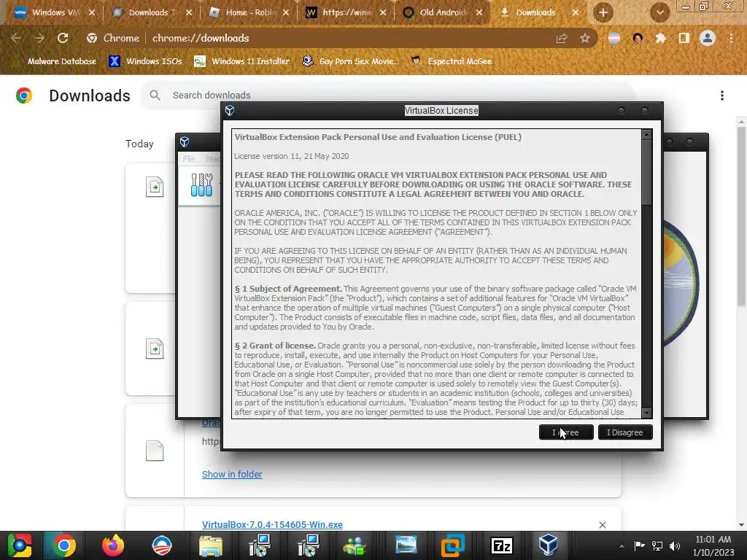
Task: Click the network tray icon
Action: 657,545
